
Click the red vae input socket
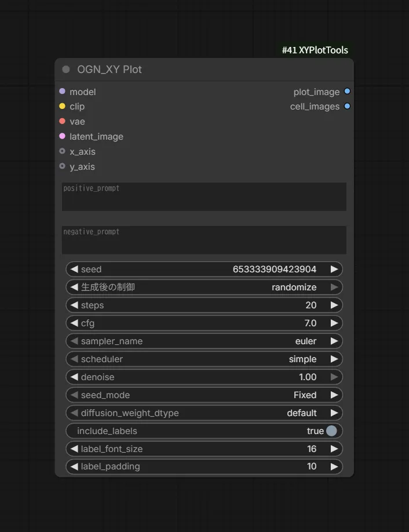tap(62, 121)
